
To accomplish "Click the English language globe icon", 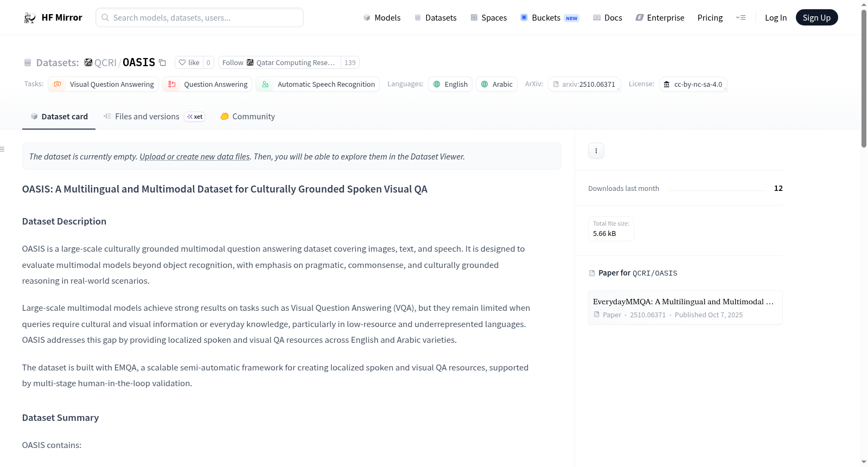I will coord(437,84).
